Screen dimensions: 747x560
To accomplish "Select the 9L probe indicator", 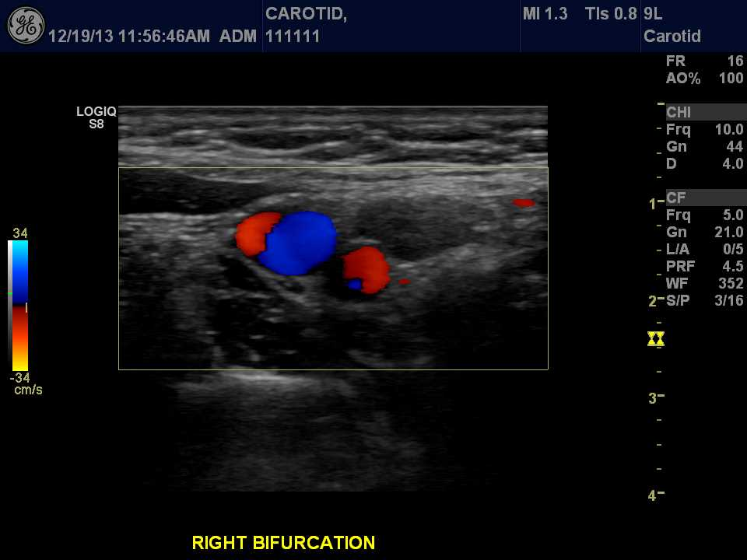I will tap(653, 13).
